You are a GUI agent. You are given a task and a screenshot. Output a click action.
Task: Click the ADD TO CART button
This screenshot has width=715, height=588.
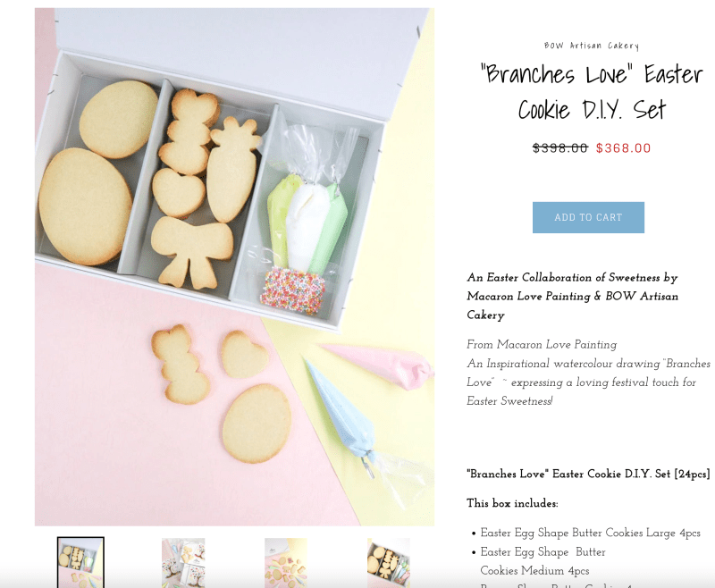click(x=588, y=217)
